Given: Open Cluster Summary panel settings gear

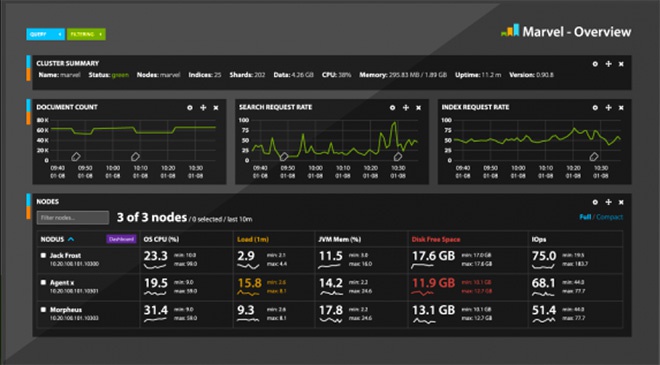Looking at the screenshot, I should pyautogui.click(x=595, y=64).
